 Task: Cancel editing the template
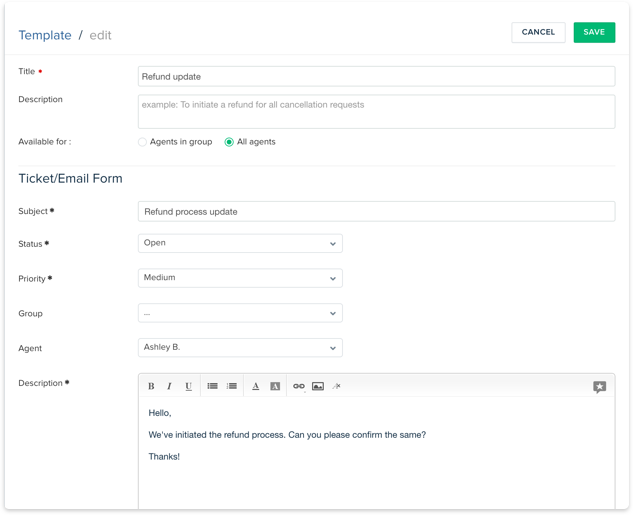click(x=538, y=32)
